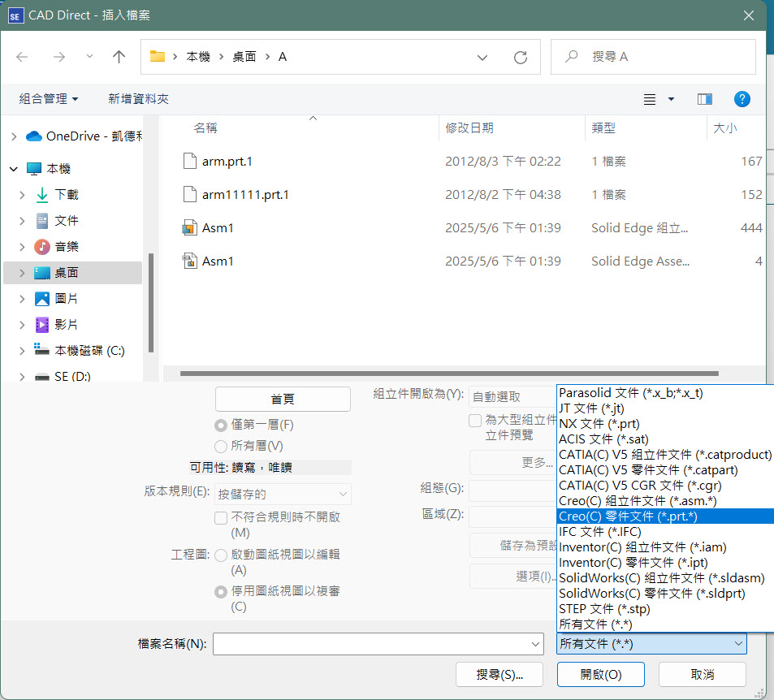
Task: Choose ACIS 文件 (*.sat) file type
Action: [x=665, y=439]
